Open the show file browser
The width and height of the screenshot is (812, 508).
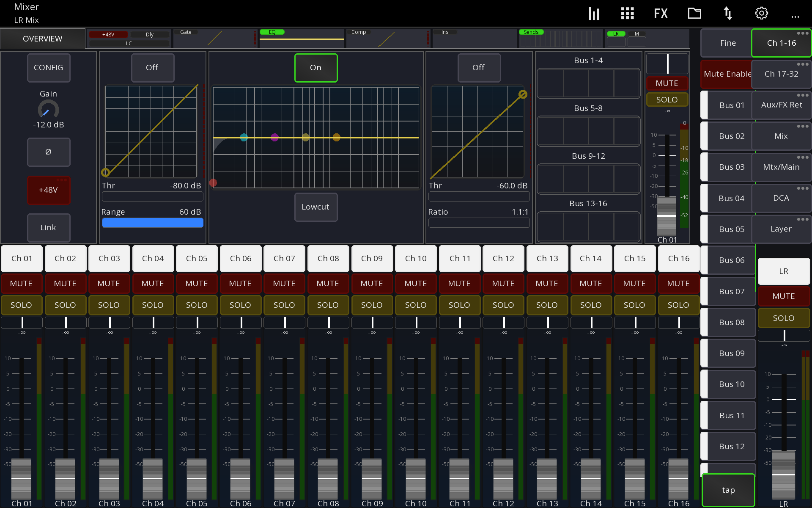pyautogui.click(x=694, y=13)
